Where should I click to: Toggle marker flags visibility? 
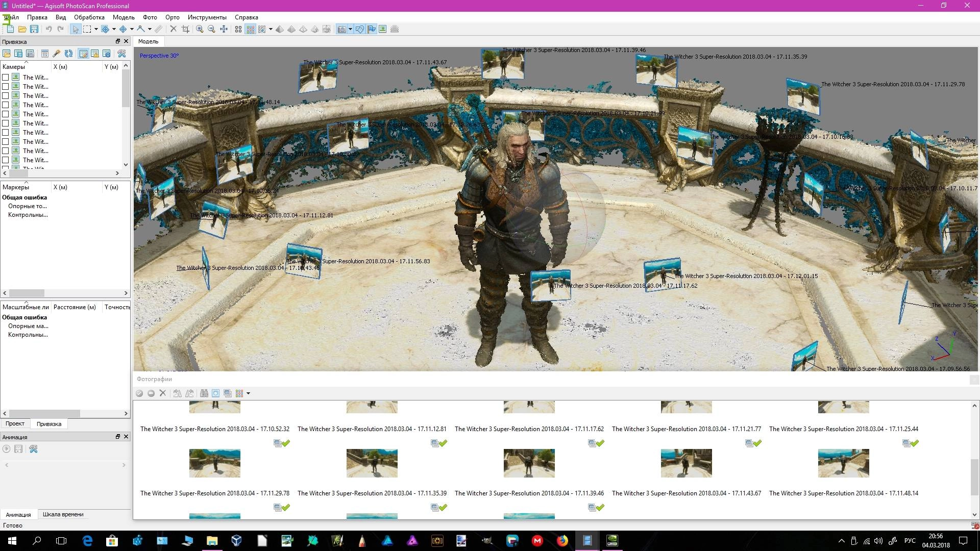click(x=372, y=29)
